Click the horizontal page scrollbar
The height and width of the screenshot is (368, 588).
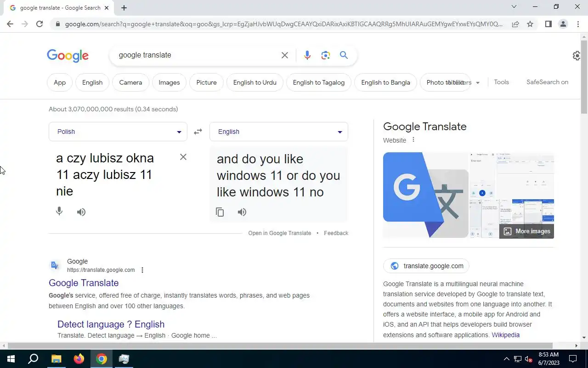[x=280, y=345]
